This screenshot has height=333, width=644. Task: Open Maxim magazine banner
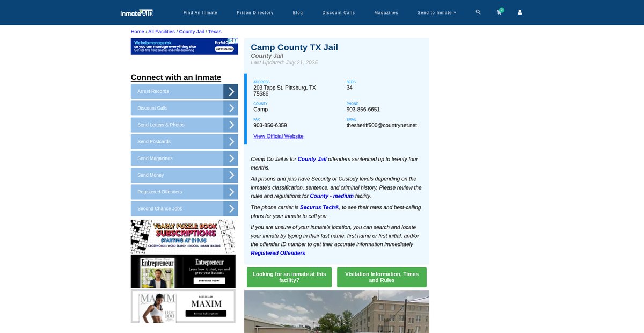183,306
